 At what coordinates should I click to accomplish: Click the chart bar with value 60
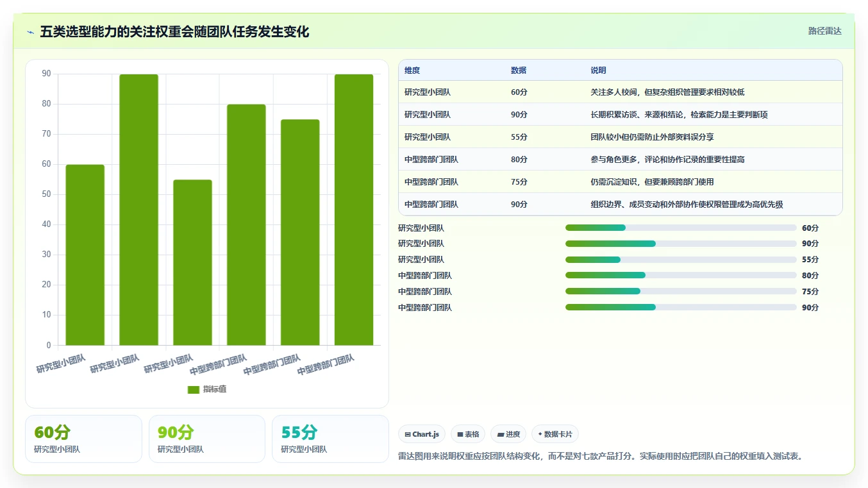tap(85, 255)
